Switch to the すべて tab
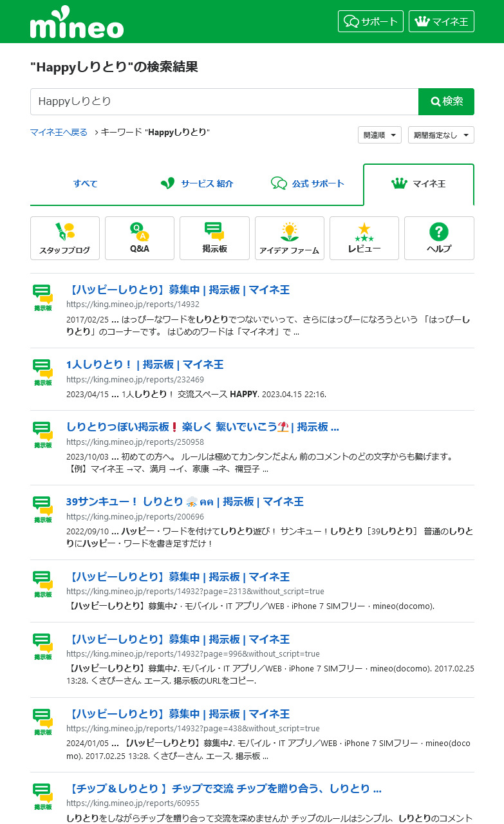This screenshot has height=824, width=504. [85, 184]
